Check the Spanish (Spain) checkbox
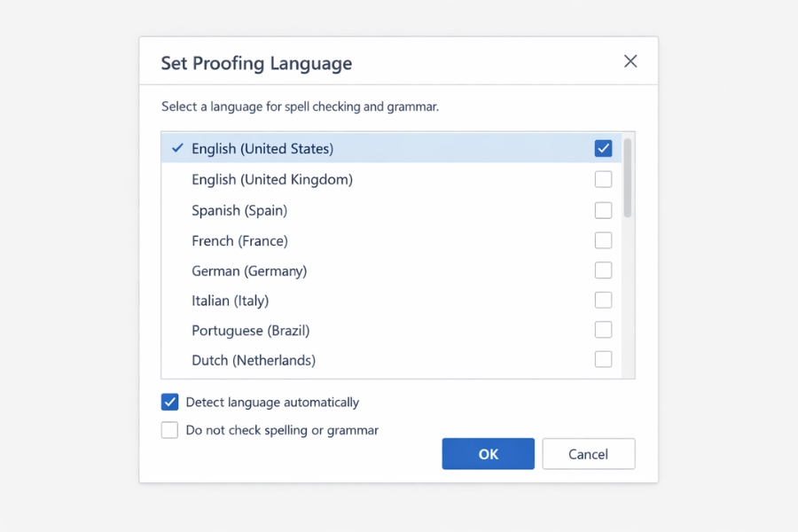The image size is (798, 532). [x=603, y=210]
